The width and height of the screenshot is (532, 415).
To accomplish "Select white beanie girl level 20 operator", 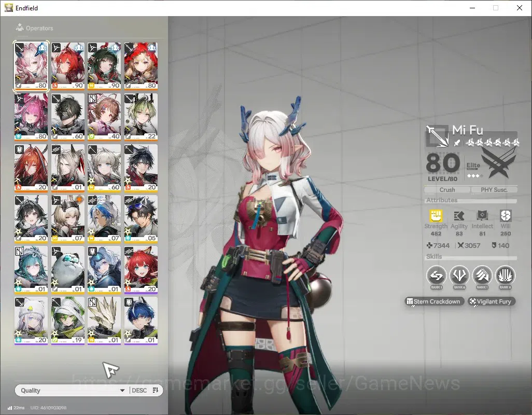I will (31, 321).
